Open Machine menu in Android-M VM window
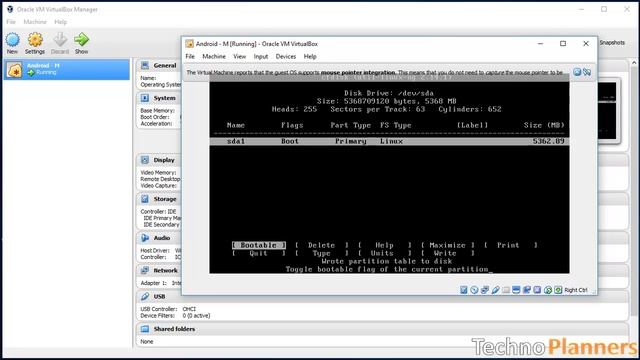 214,56
